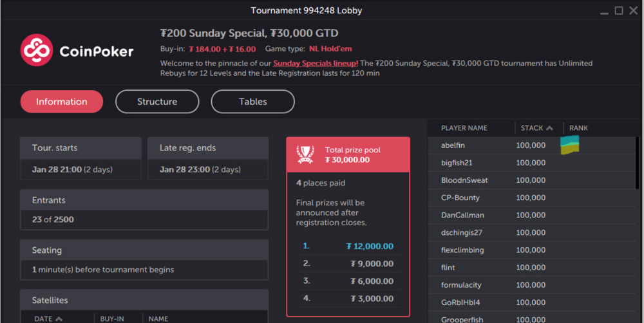Viewport: 644px width, 323px height.
Task: Select player BloodnSweat row
Action: pos(532,180)
